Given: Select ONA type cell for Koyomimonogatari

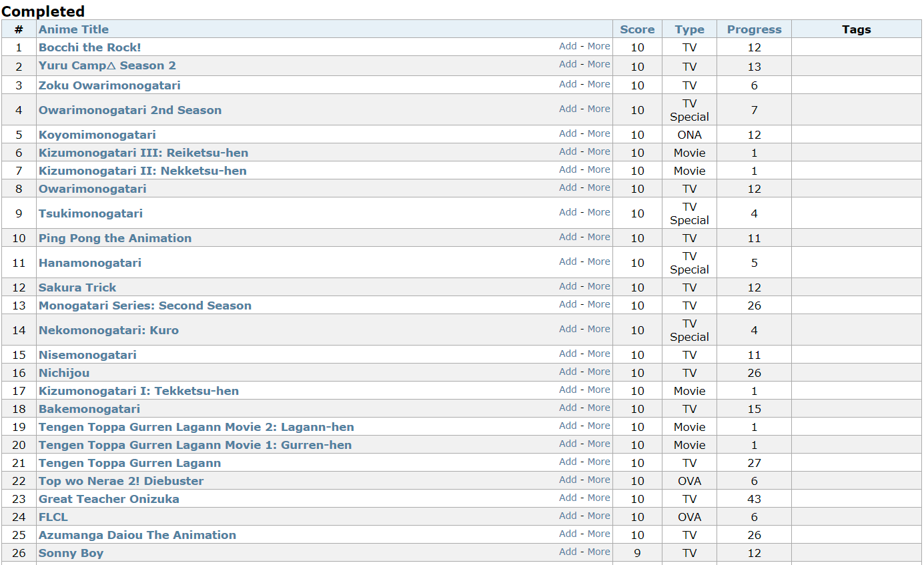Looking at the screenshot, I should [x=689, y=135].
